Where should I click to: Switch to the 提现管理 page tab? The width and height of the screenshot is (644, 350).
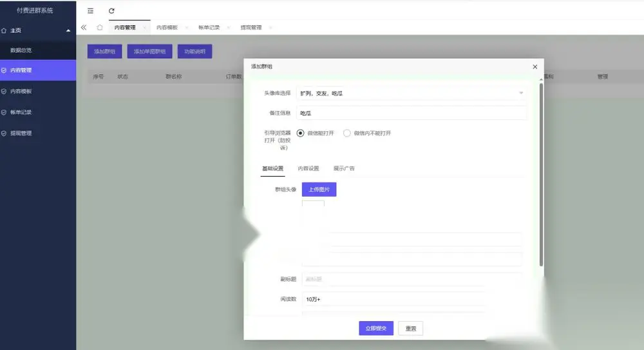(x=251, y=28)
